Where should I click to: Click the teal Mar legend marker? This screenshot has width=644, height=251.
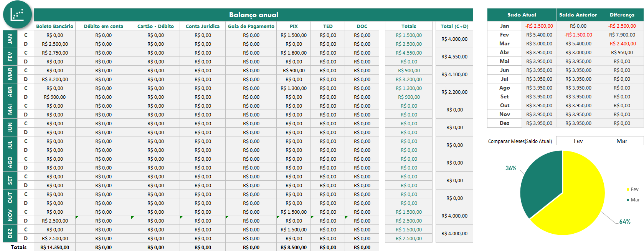click(628, 200)
